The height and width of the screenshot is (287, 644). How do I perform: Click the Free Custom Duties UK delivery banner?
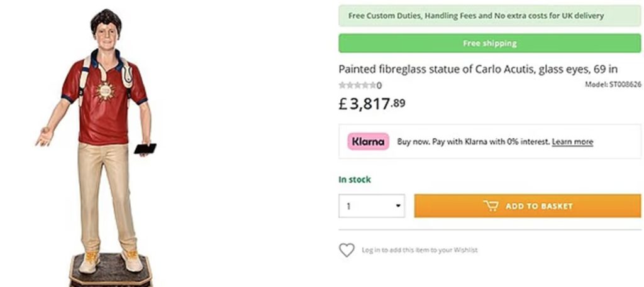[489, 16]
